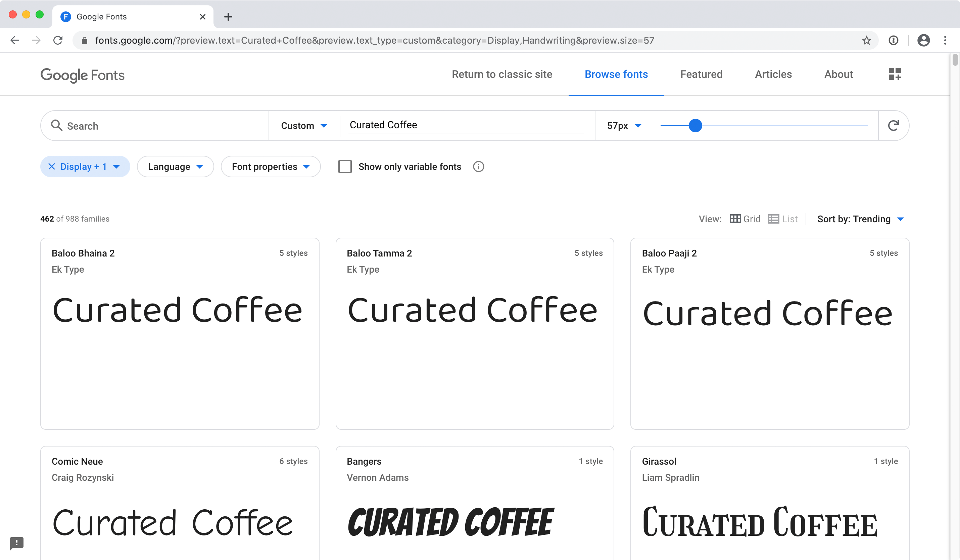Click the Curated Coffee preview text field
The height and width of the screenshot is (560, 960).
(466, 125)
